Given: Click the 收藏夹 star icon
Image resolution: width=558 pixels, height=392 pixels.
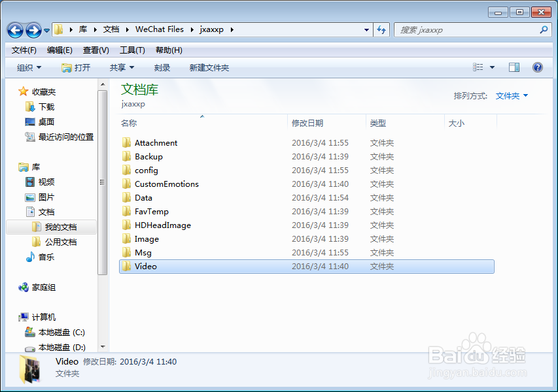Looking at the screenshot, I should click(x=23, y=91).
